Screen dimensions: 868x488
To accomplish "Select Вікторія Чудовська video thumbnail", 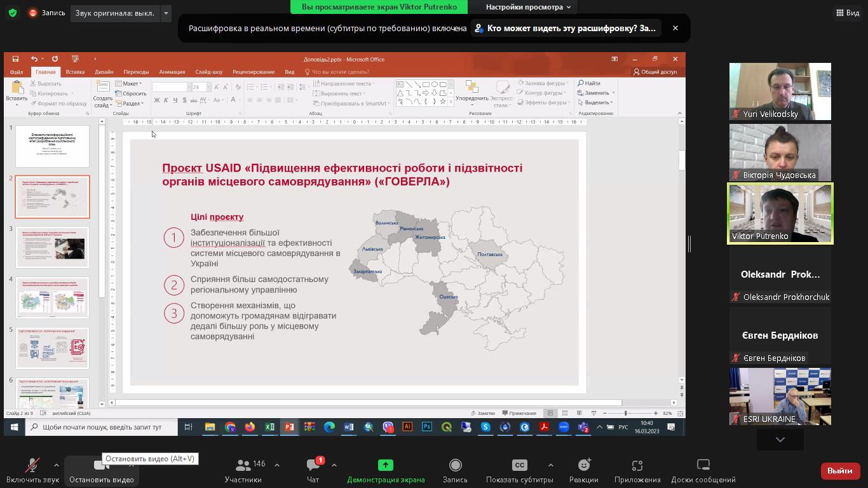I will [780, 152].
